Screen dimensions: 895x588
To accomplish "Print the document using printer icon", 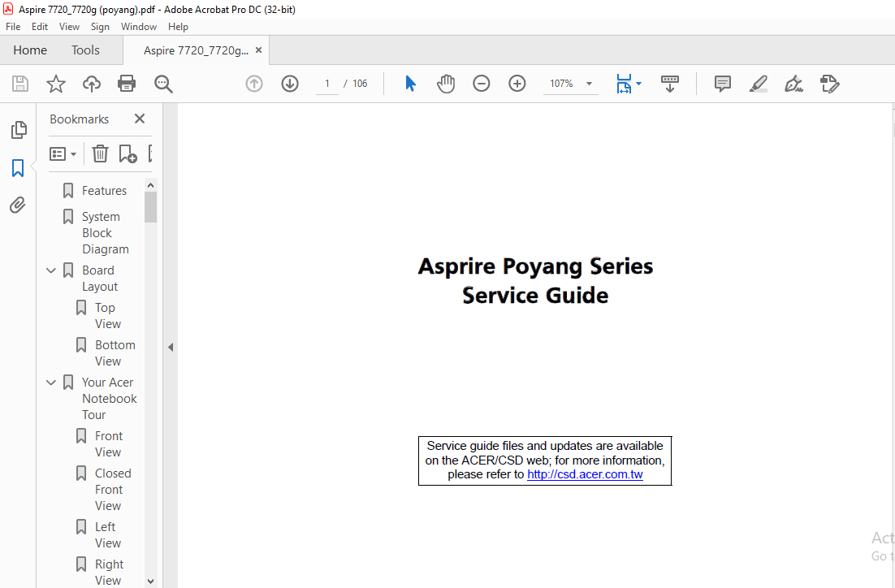I will pos(127,84).
